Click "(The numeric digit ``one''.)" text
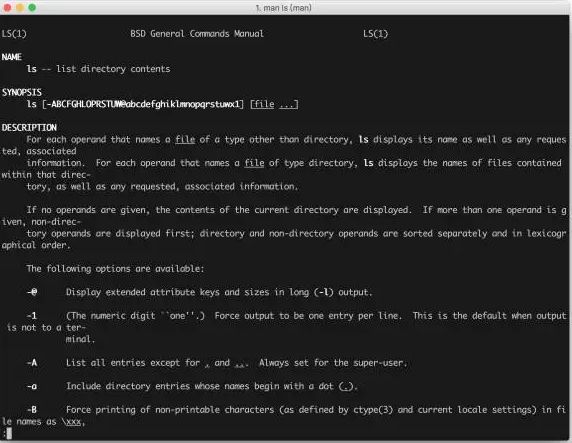Screen dimensions: 572x443 [135, 316]
